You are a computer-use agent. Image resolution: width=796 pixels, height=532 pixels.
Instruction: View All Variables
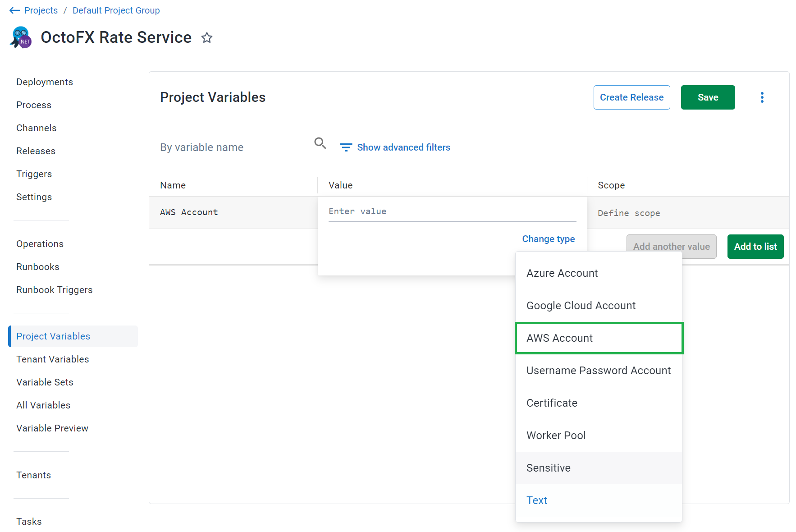[x=43, y=405]
